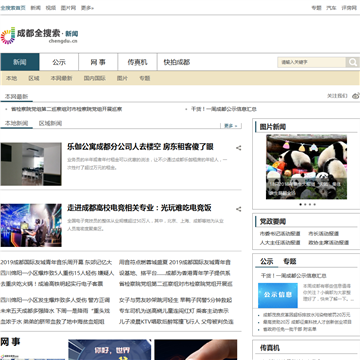
Task: Open the Weibo follow icon
Action: [356, 96]
